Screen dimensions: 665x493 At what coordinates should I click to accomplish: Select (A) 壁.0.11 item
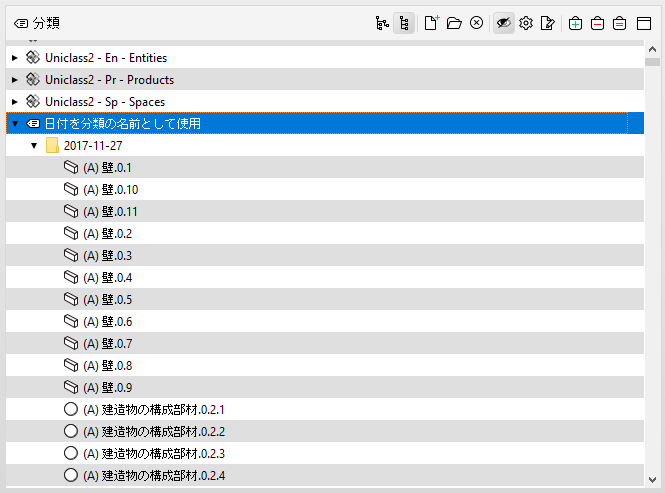325,212
